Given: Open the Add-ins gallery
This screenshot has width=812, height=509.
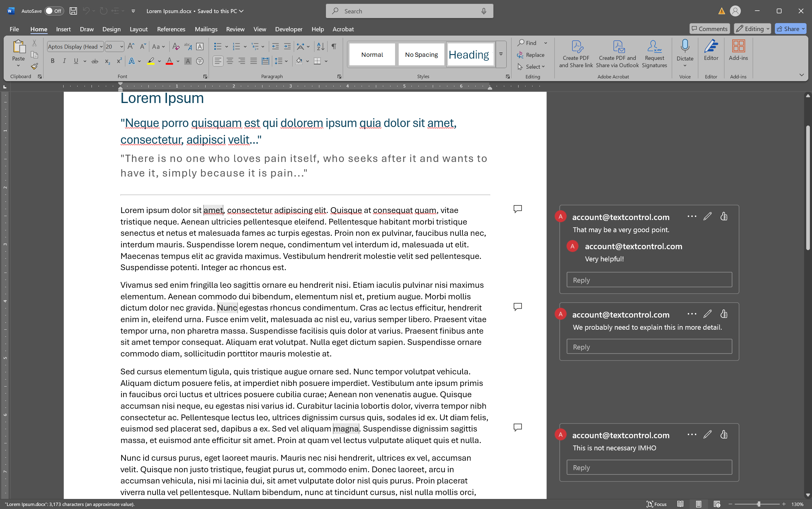Looking at the screenshot, I should click(x=738, y=50).
